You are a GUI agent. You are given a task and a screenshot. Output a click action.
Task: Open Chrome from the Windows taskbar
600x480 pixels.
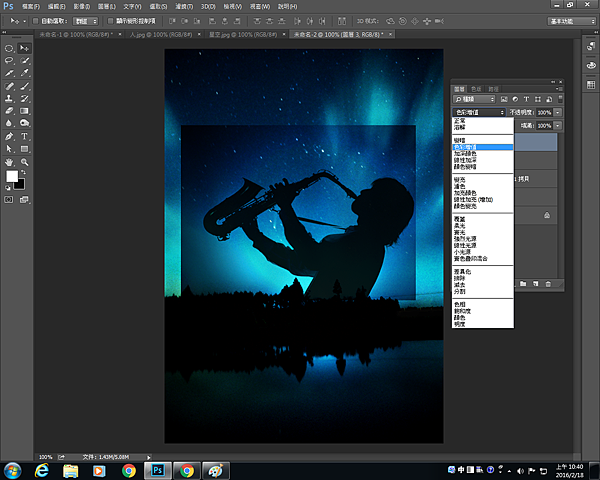(x=129, y=470)
